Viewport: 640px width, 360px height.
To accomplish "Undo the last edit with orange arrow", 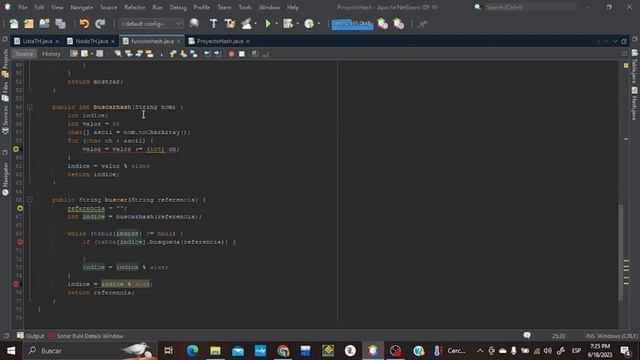I will [84, 24].
